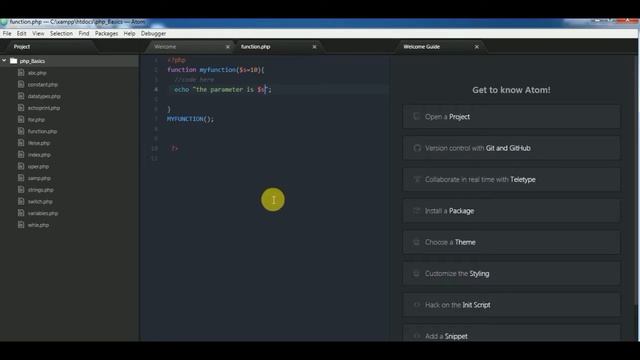Viewport: 640px width, 360px height.
Task: Close the Welcome tab
Action: (228, 47)
